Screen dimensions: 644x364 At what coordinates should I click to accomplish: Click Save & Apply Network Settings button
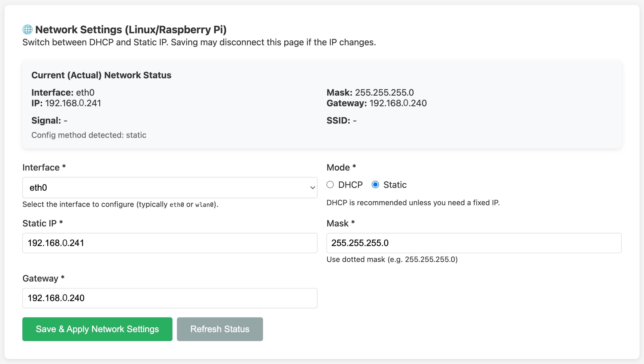[x=97, y=329]
